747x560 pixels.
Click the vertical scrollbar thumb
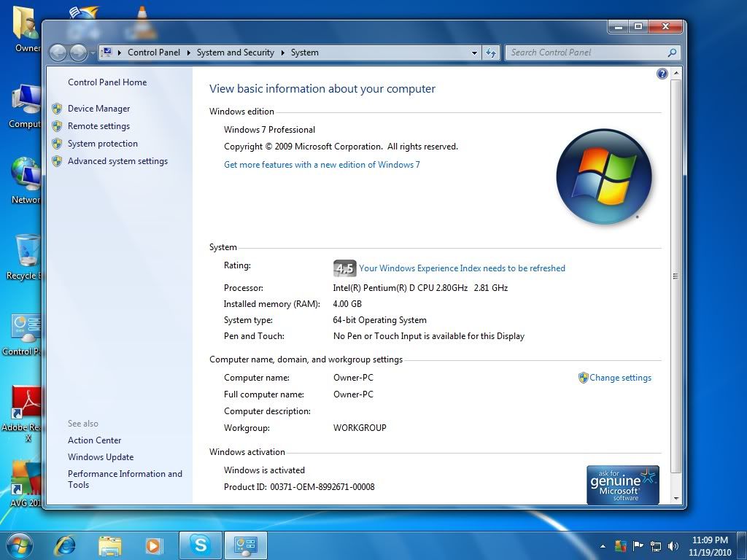point(676,276)
